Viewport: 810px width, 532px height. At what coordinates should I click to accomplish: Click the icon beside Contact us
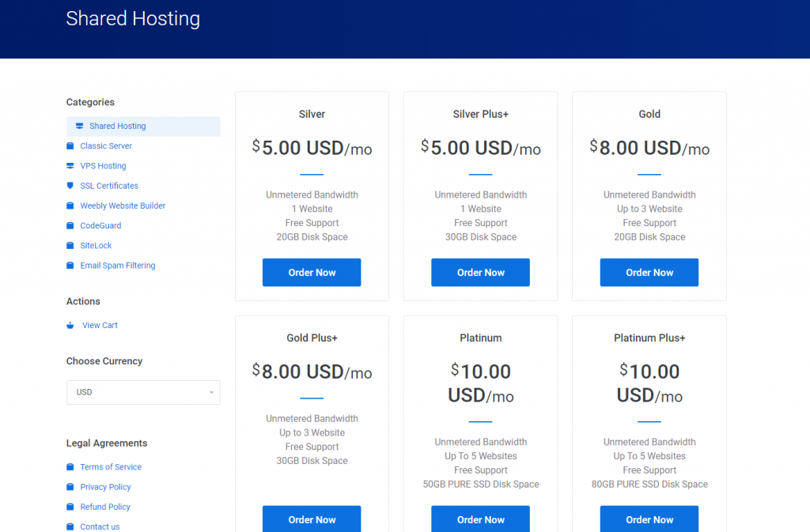pyautogui.click(x=70, y=526)
